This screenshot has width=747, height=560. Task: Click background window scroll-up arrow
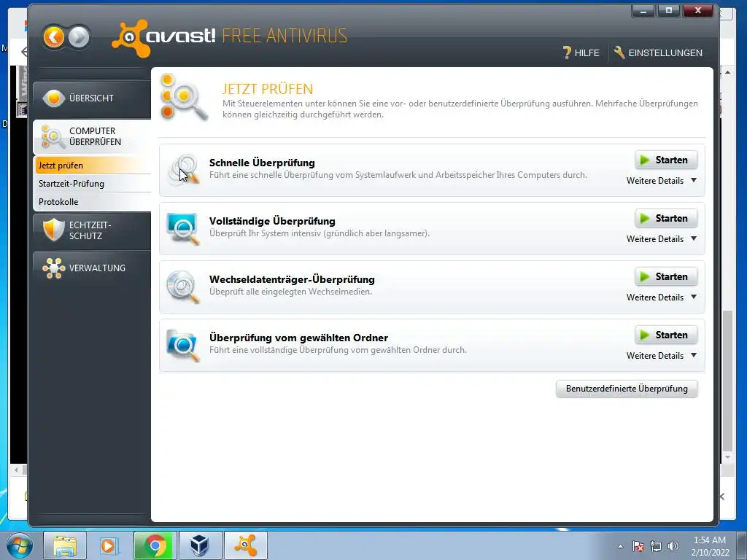(x=727, y=72)
